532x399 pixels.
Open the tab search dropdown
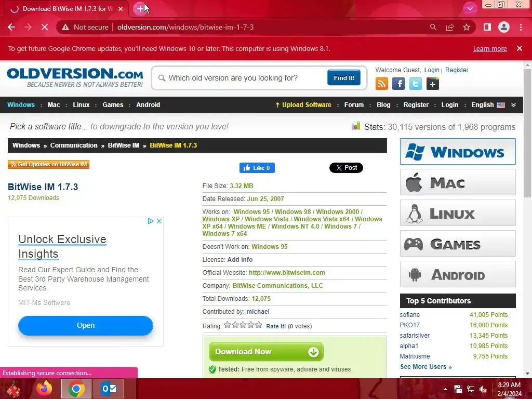coord(470,9)
